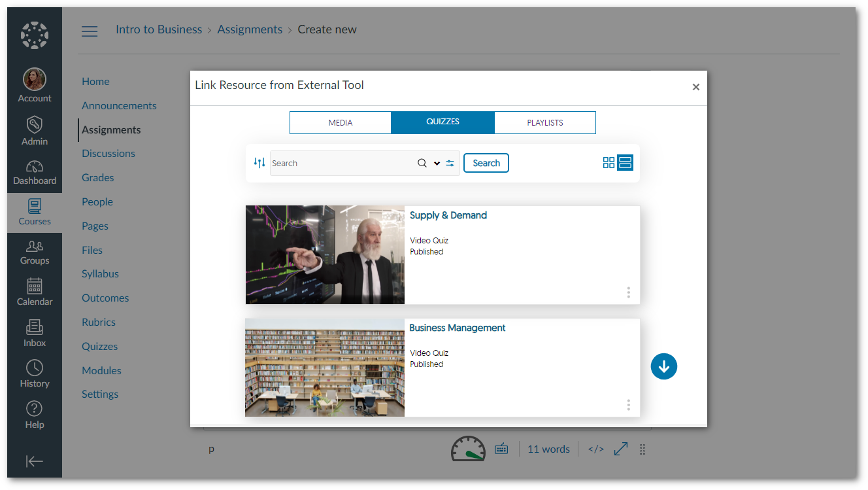This screenshot has height=490, width=868.
Task: Expand the search dropdown arrow
Action: coord(436,162)
